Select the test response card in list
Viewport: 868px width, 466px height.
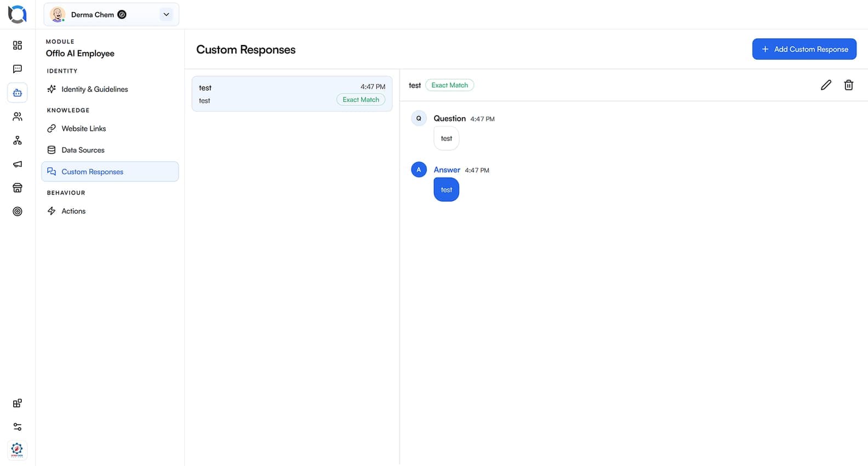[292, 94]
